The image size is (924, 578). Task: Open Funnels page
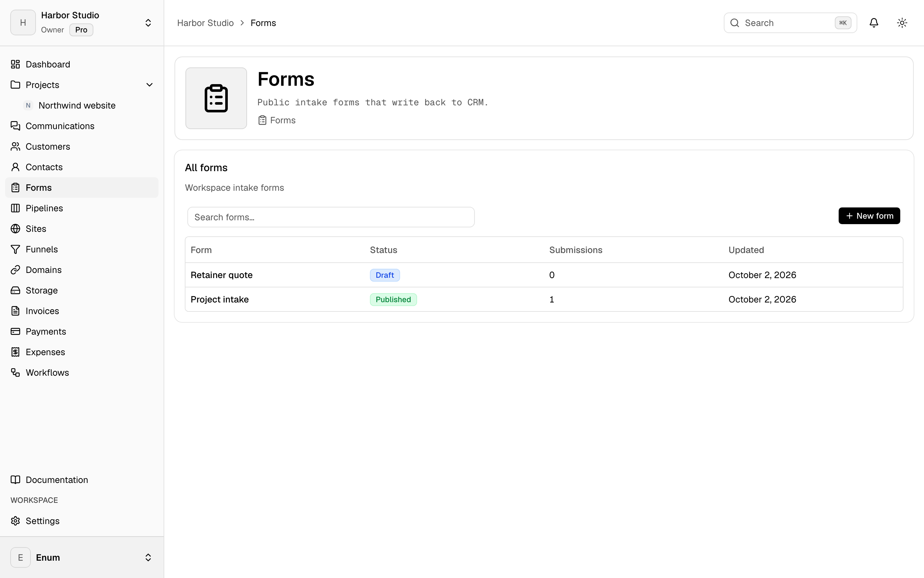coord(82,249)
